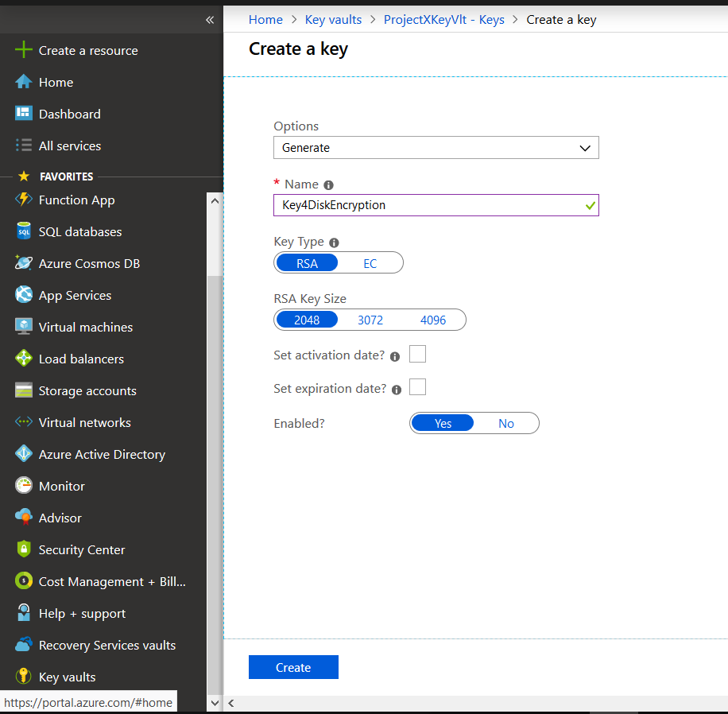The height and width of the screenshot is (714, 728).
Task: Click the Cost Management + Billing icon
Action: [x=24, y=580]
